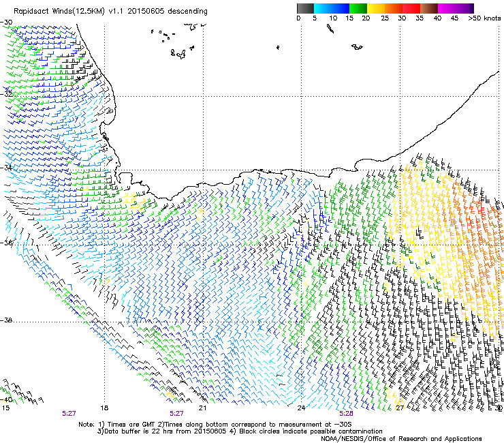The width and height of the screenshot is (504, 443).
Task: Click the 'Rapidscat Winds(12.5KM)' title text
Action: coord(59,12)
